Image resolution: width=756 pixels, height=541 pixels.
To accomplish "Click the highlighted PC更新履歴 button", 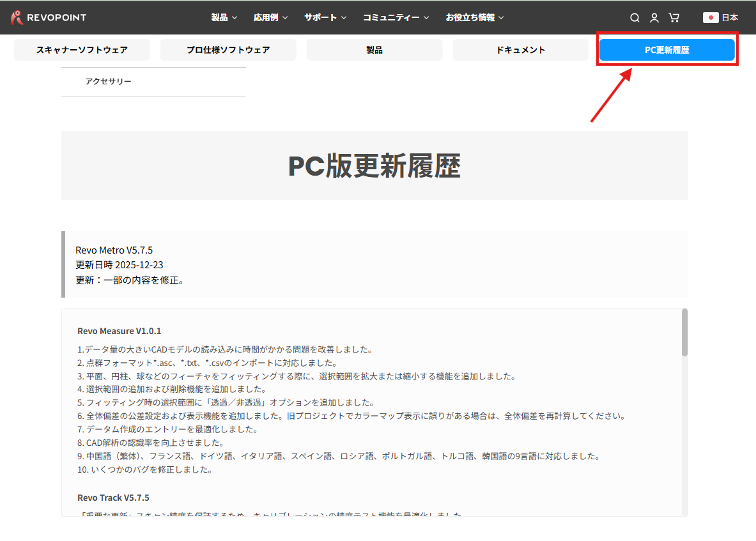I will 667,49.
